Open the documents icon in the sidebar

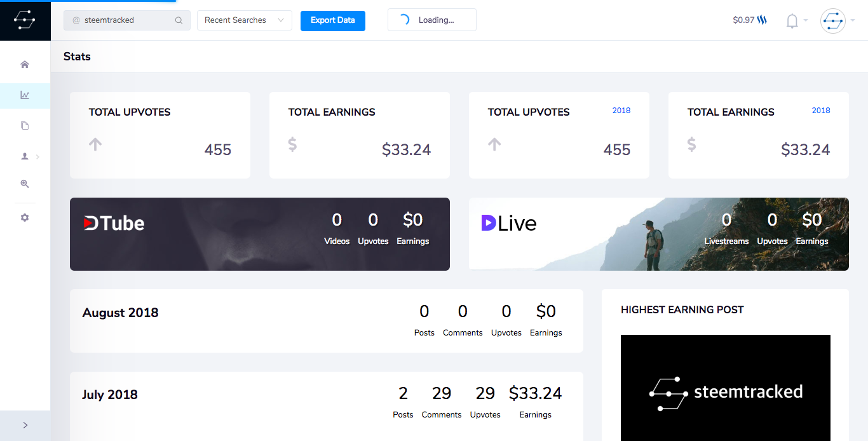(25, 126)
